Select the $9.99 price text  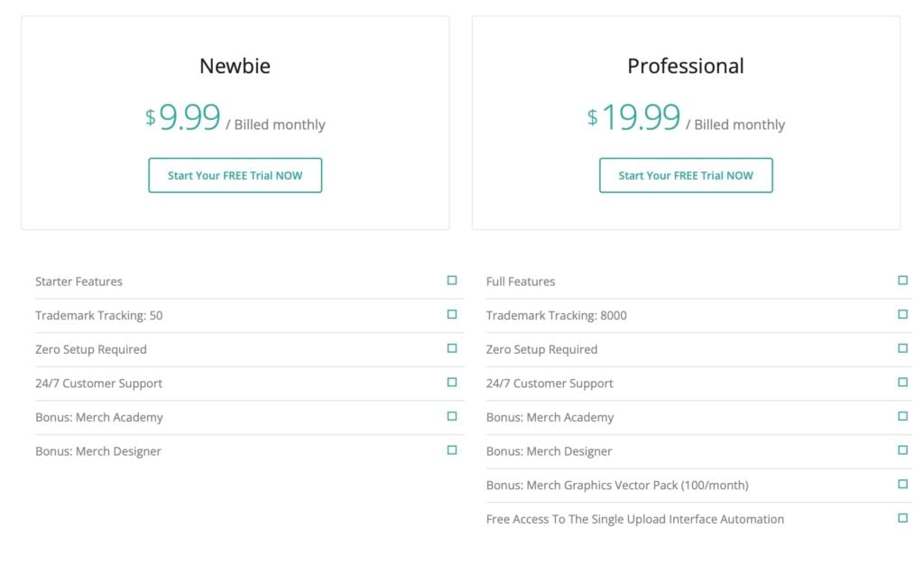tap(183, 116)
